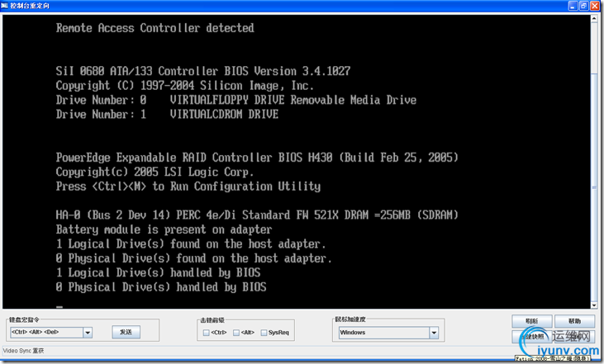Click the 创建快照 snapshot button
Viewport: 604px width, 364px height.
[x=531, y=337]
